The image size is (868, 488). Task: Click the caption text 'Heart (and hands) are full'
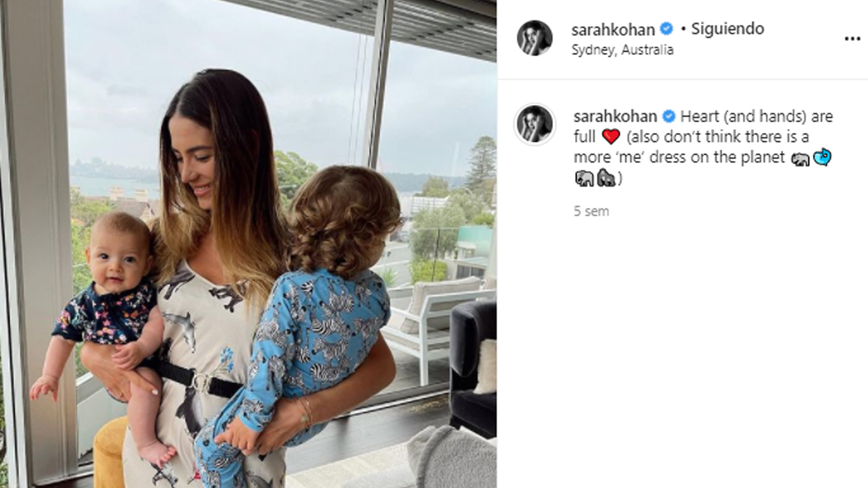pos(703,126)
